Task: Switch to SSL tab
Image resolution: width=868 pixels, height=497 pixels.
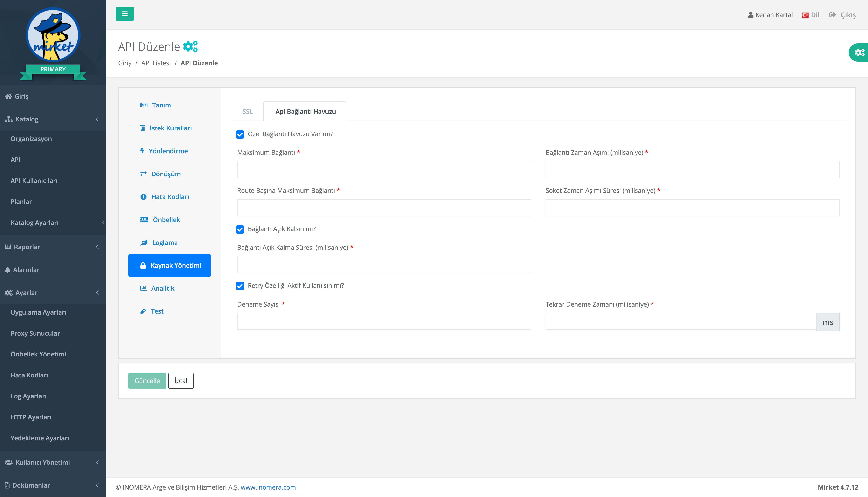Action: 247,111
